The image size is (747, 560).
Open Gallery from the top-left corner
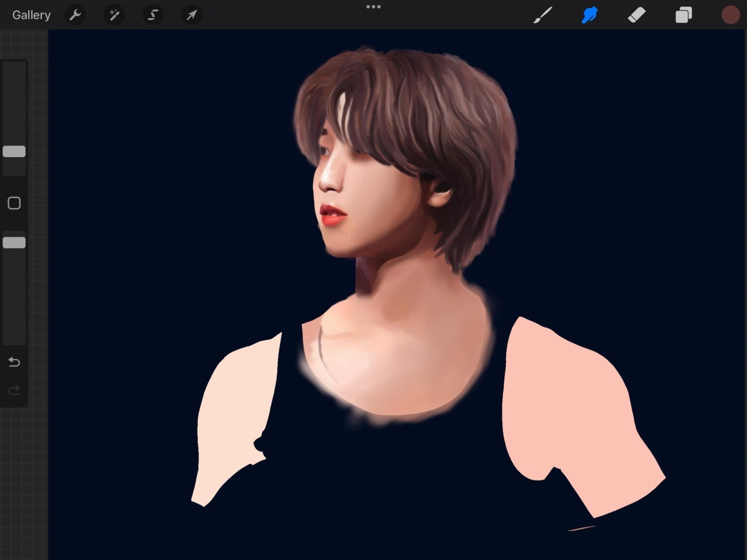tap(31, 15)
